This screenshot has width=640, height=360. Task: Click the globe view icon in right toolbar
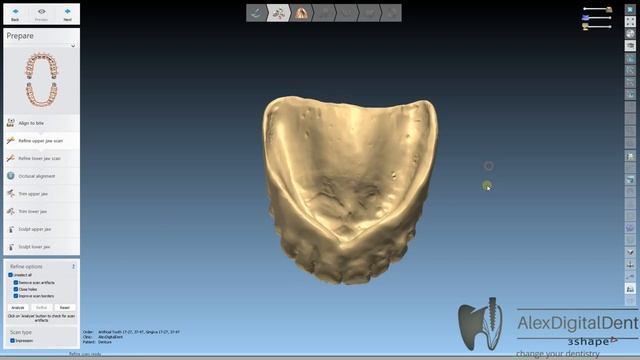(x=630, y=33)
